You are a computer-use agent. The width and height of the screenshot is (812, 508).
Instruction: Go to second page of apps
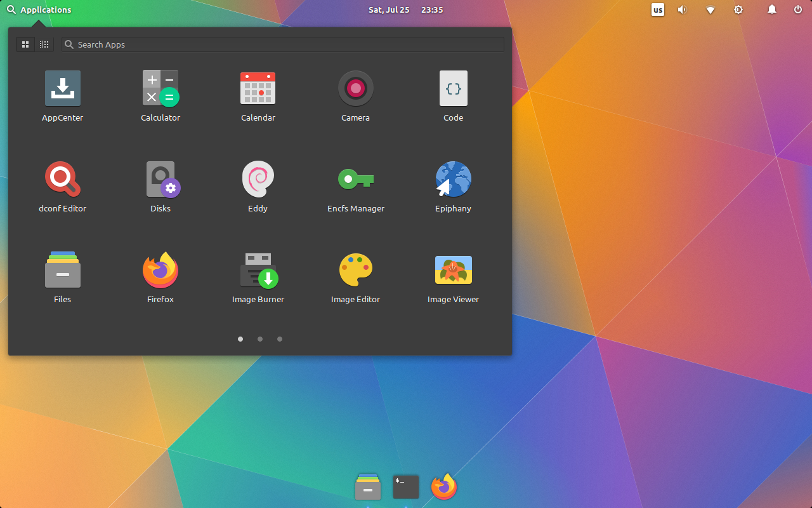[x=260, y=339]
